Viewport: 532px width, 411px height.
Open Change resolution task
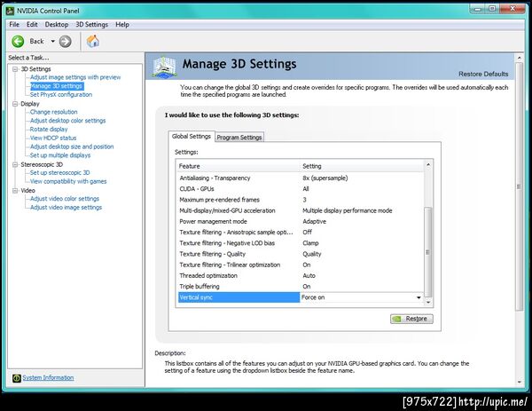[x=53, y=112]
